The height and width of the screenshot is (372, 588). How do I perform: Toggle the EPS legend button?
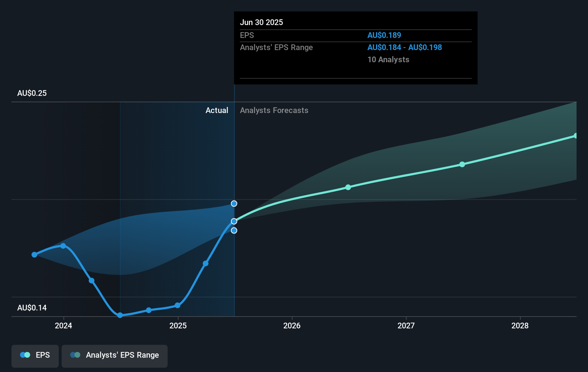coord(35,356)
